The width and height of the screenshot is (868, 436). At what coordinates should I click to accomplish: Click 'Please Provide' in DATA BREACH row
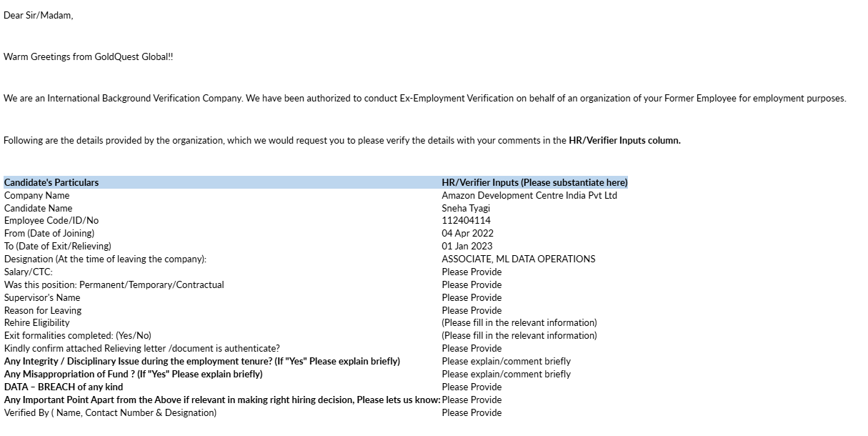click(x=472, y=387)
